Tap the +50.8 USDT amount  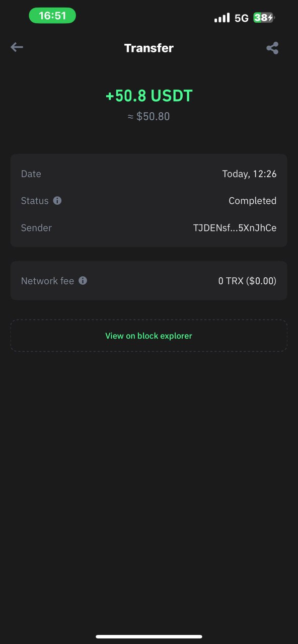tap(149, 96)
